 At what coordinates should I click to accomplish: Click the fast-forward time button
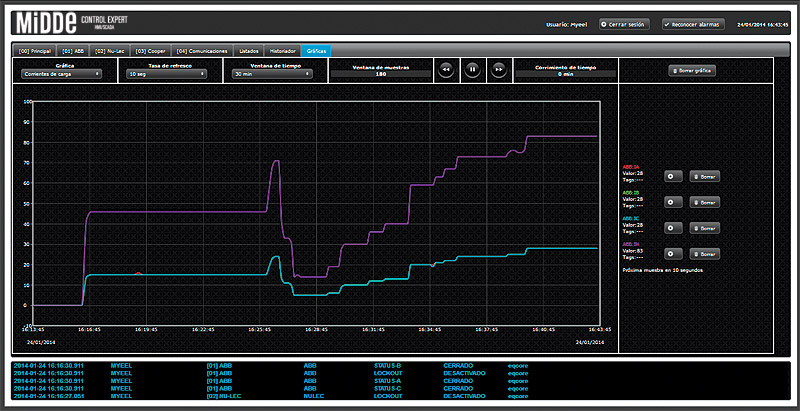coord(497,70)
